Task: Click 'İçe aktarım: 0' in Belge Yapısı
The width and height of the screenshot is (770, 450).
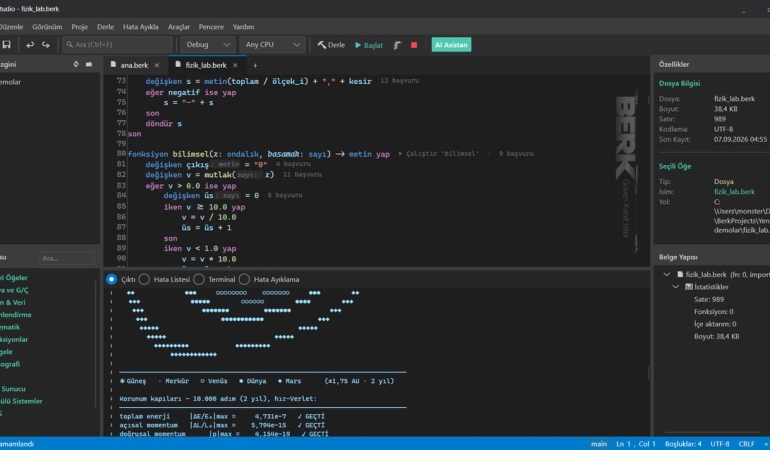Action: point(715,324)
